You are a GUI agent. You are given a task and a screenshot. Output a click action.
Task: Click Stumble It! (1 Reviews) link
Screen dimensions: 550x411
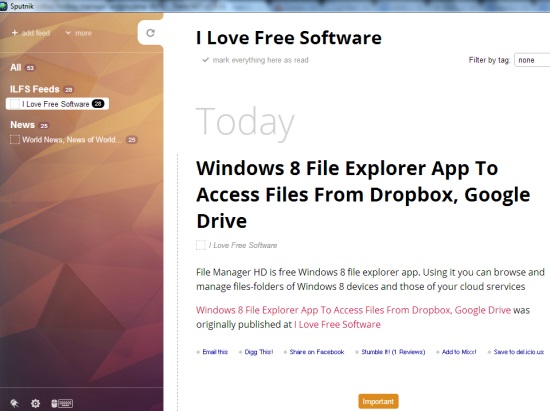pyautogui.click(x=393, y=352)
